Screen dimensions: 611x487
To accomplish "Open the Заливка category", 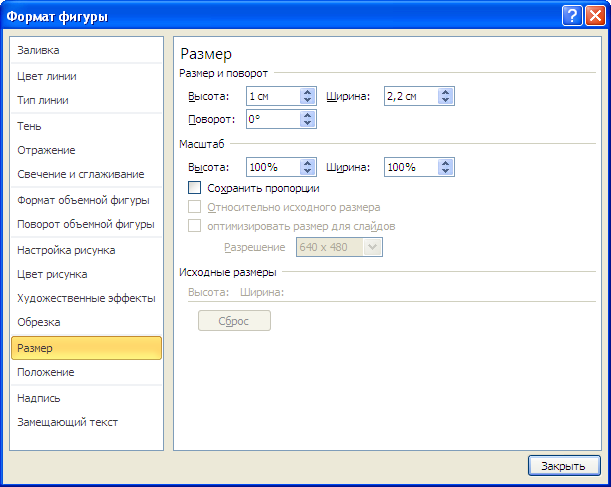I will pyautogui.click(x=38, y=50).
